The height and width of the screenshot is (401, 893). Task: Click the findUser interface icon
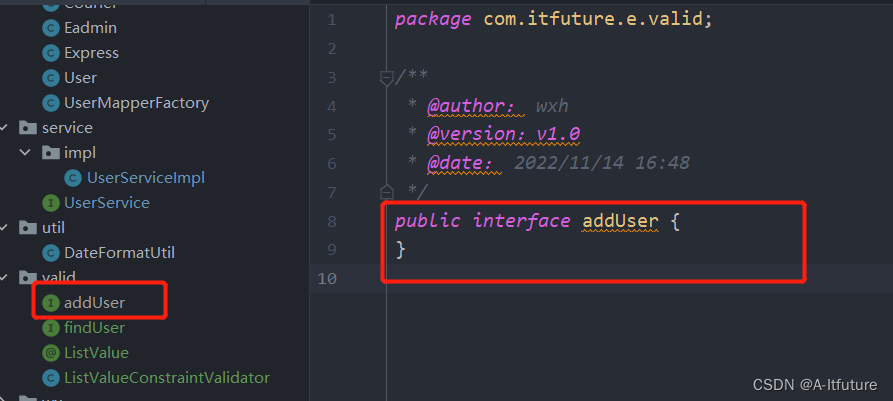pyautogui.click(x=50, y=328)
